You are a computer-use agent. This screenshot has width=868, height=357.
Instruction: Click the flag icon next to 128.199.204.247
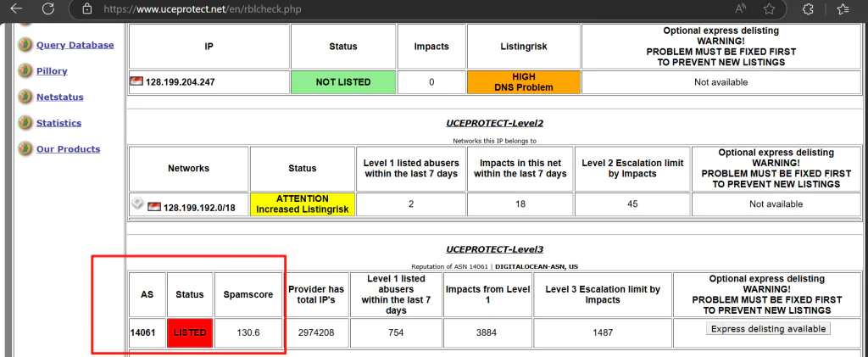136,81
